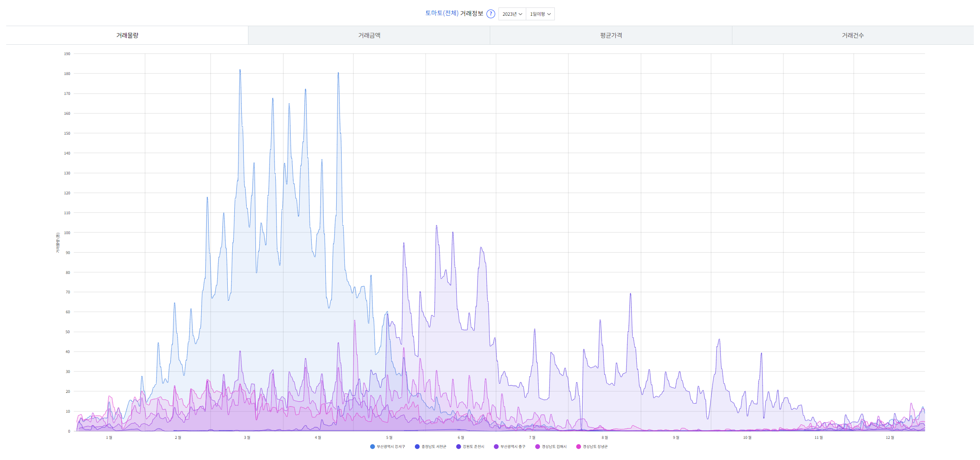This screenshot has height=460, width=980.
Task: Click the 거래물량 (톤) y-axis title
Action: coord(58,243)
